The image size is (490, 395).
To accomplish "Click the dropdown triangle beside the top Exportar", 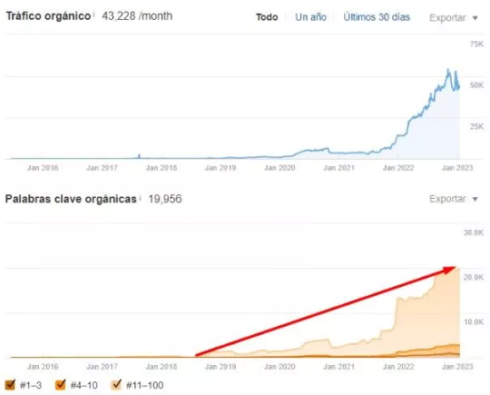I will coord(475,18).
